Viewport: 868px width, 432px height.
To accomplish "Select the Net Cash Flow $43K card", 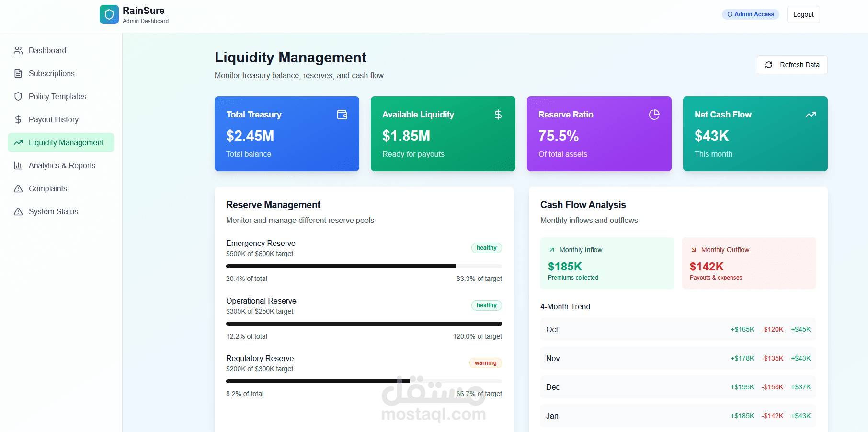I will pos(755,134).
